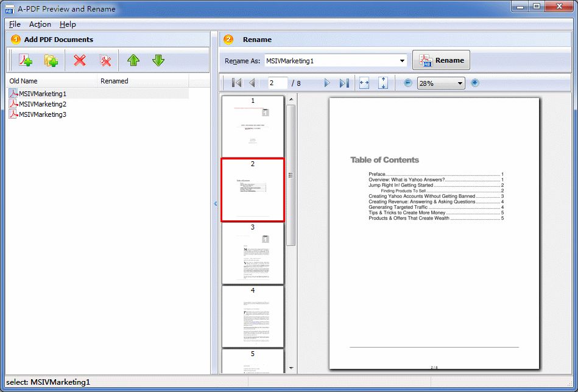
Task: Click 'Finding Products To Sell' line
Action: click(x=442, y=191)
